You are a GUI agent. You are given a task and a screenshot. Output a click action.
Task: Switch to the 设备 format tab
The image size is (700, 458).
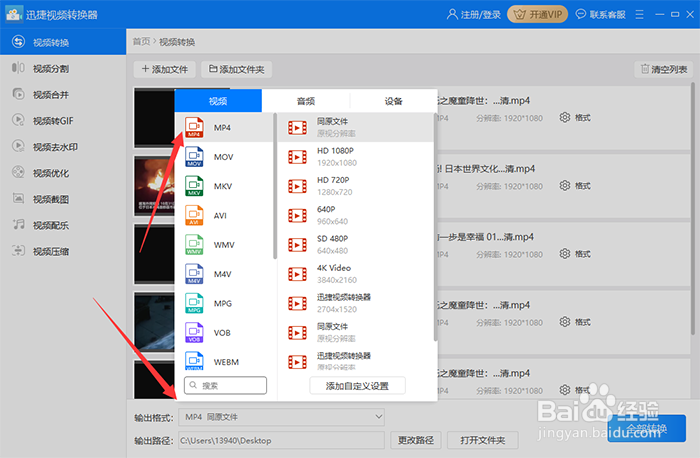click(393, 101)
